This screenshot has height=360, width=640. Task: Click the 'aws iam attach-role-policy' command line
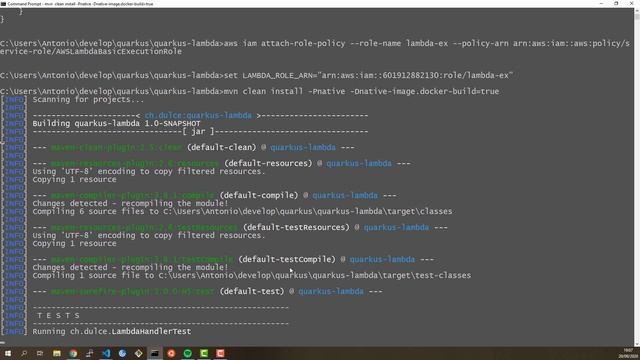tap(315, 43)
